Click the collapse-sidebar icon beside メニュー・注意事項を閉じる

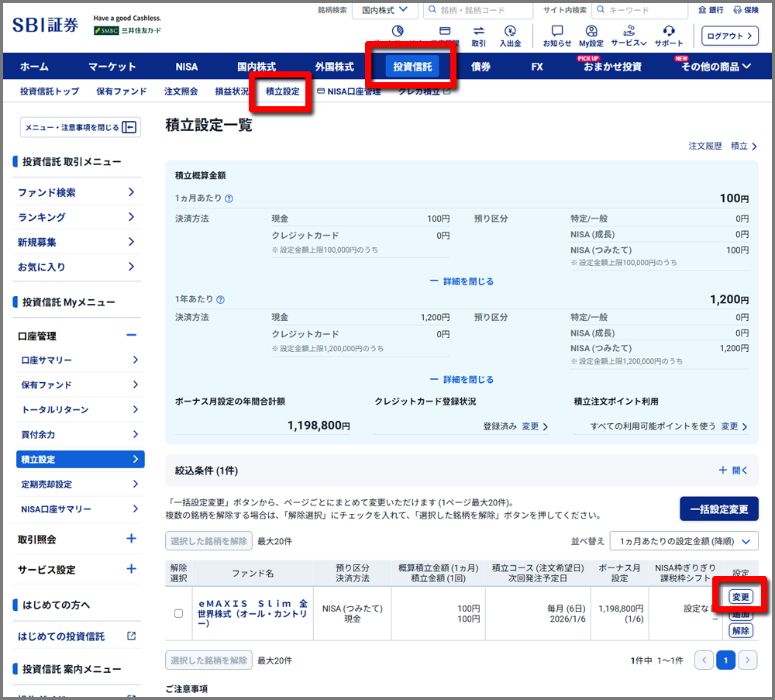129,128
